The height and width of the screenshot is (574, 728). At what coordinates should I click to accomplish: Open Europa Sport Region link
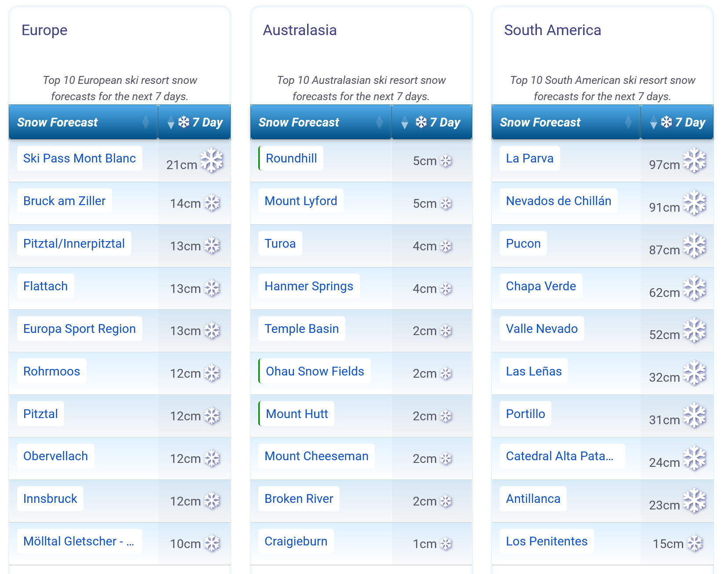[80, 329]
